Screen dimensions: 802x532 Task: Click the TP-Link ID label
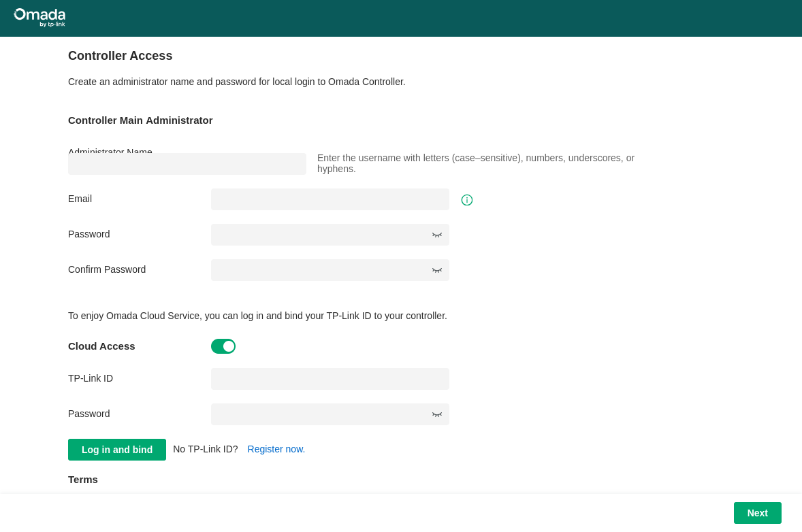click(91, 378)
